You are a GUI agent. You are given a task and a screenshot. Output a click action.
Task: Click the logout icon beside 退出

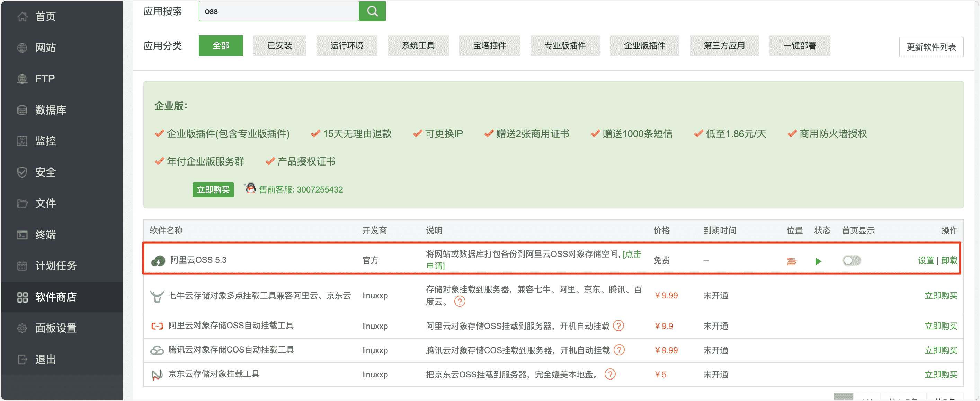point(22,359)
